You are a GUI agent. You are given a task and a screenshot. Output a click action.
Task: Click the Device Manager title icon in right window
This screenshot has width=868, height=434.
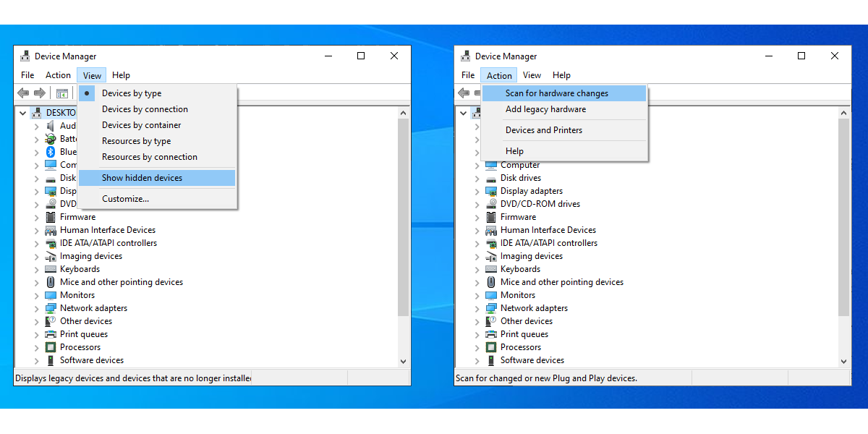(x=465, y=56)
